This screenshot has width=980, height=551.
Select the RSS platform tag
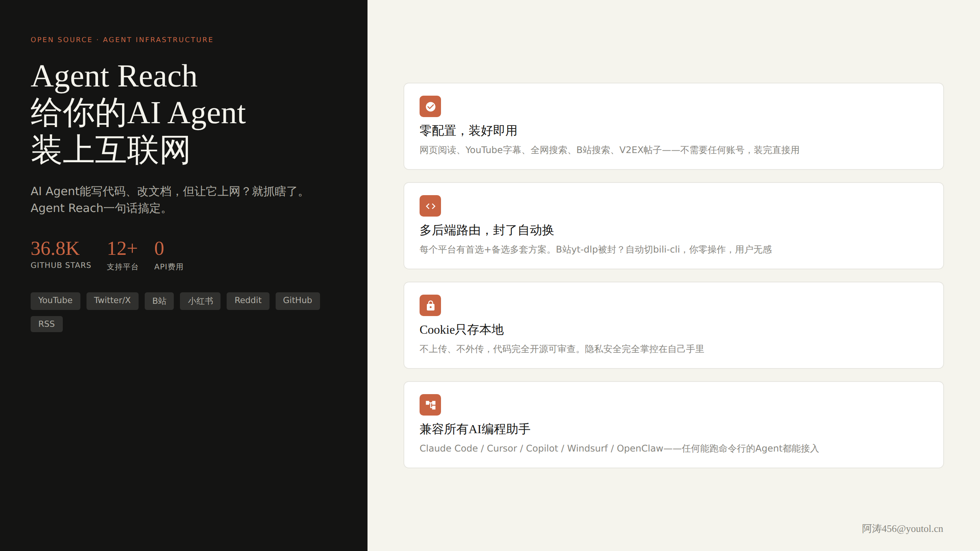pyautogui.click(x=47, y=324)
